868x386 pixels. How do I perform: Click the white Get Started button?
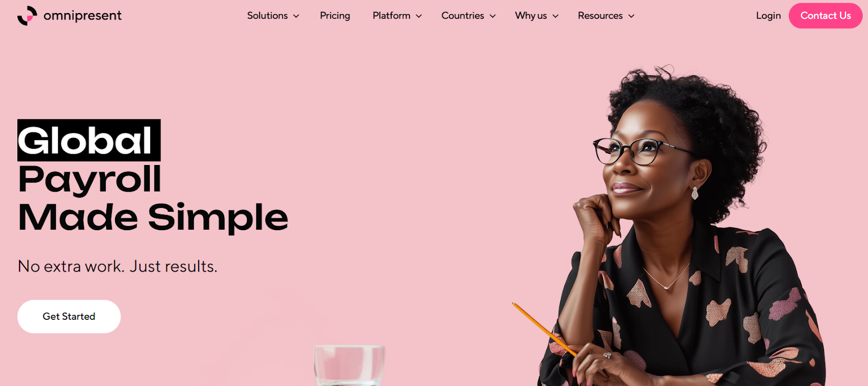pyautogui.click(x=69, y=317)
